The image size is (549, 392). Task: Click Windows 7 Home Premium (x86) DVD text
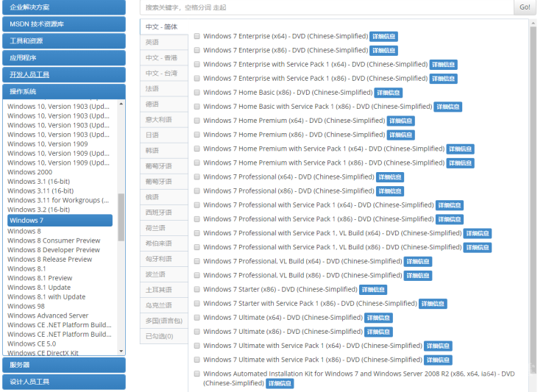294,135
